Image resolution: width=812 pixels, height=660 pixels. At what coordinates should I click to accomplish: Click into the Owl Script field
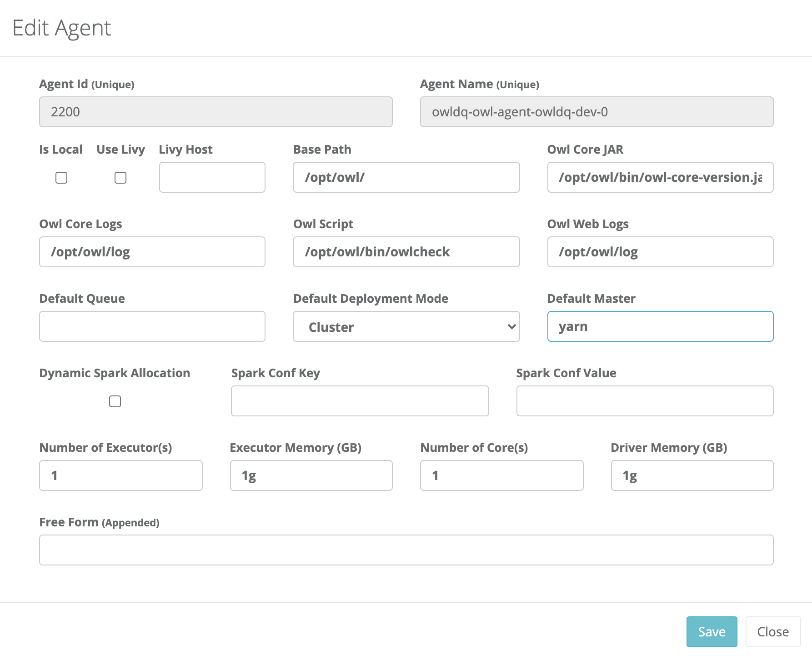coord(406,252)
